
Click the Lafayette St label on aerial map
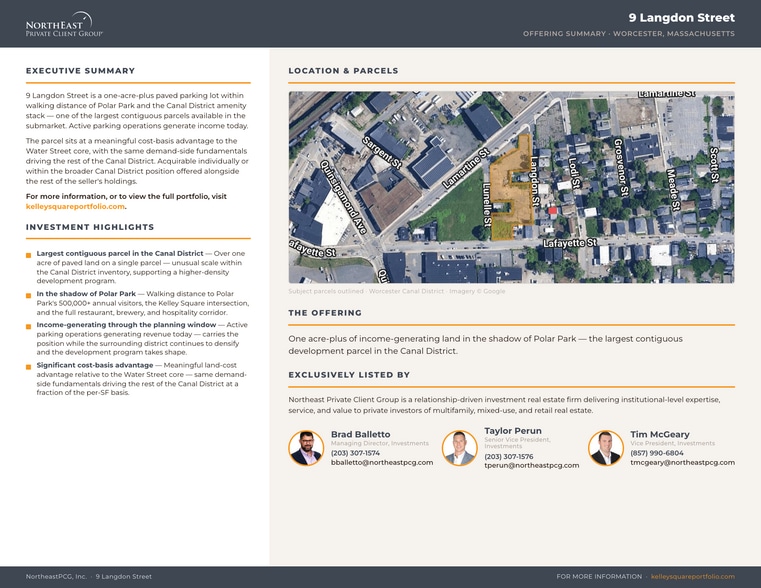pyautogui.click(x=570, y=243)
